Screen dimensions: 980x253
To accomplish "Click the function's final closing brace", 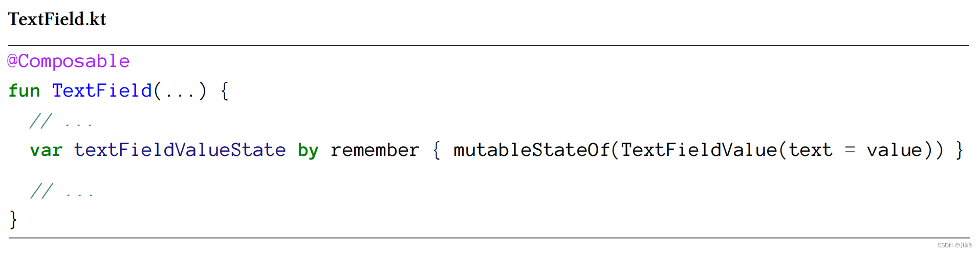I will pyautogui.click(x=13, y=219).
